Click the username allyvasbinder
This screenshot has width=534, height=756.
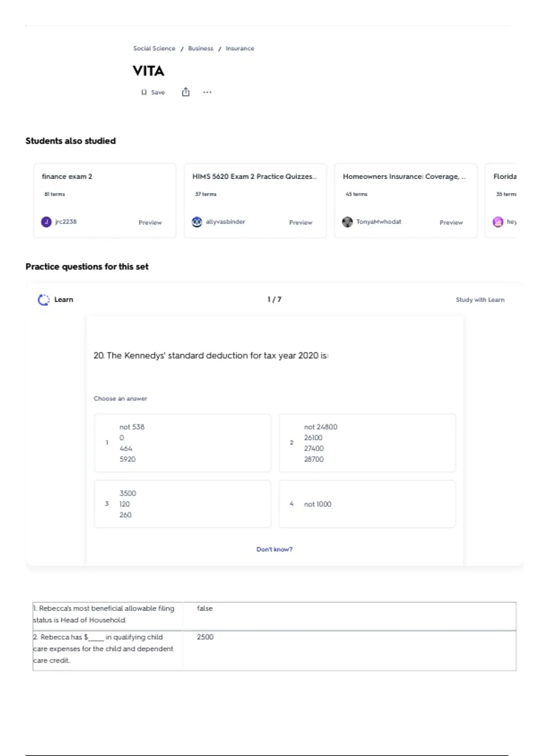click(225, 221)
